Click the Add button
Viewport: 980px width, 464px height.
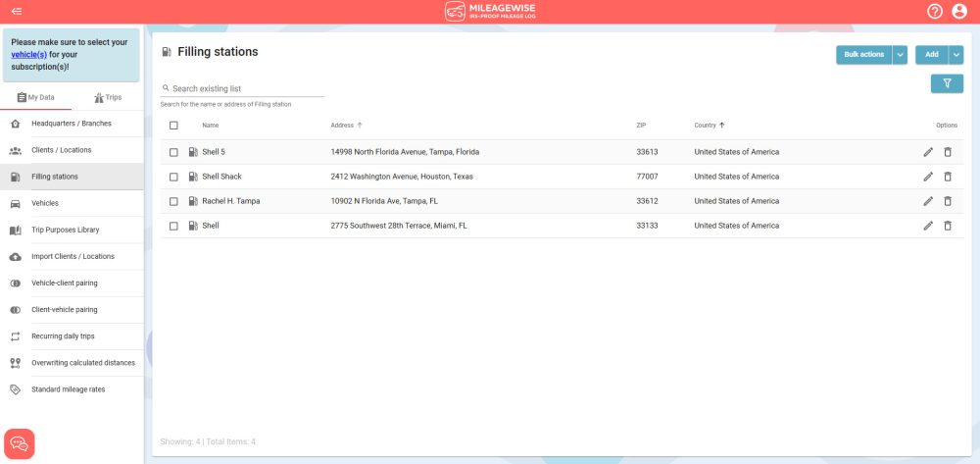click(x=931, y=55)
